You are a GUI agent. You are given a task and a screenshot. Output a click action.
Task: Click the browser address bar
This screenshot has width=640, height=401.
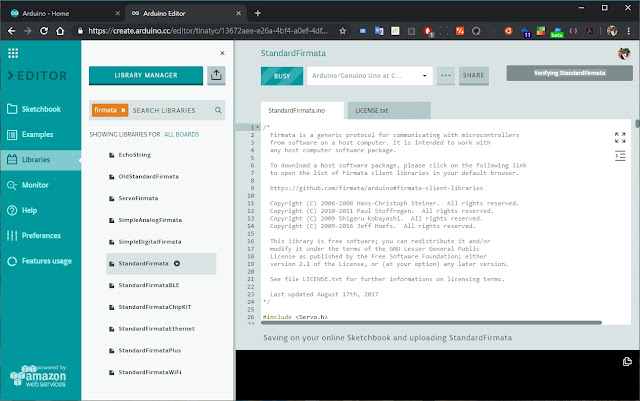208,31
